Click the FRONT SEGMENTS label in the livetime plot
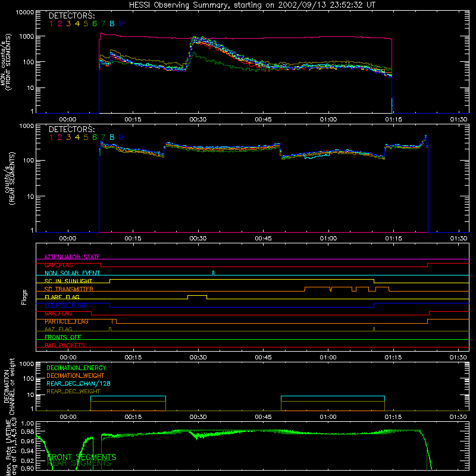The width and height of the screenshot is (476, 476). (x=82, y=457)
